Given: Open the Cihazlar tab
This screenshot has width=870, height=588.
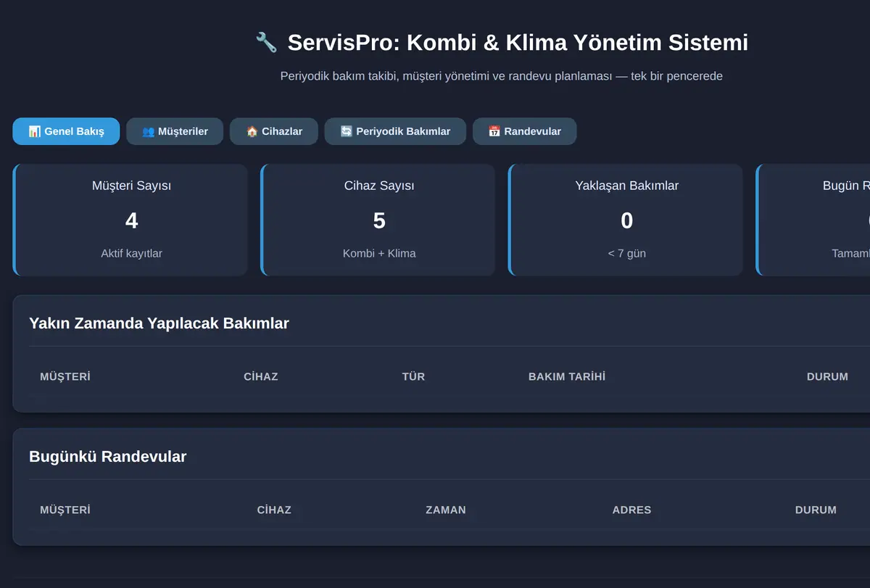Looking at the screenshot, I should pyautogui.click(x=274, y=131).
